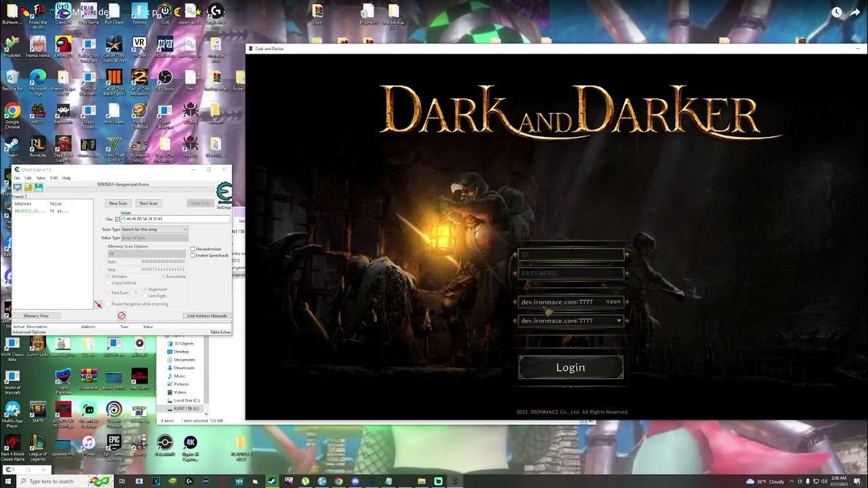Open Steam from the taskbar
The image size is (868, 488).
(271, 481)
